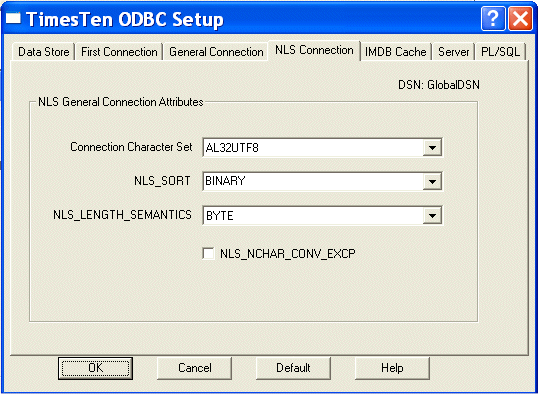Screen dimensions: 539x394
Task: Expand the NLS_LENGTH_SEMANTICS dropdown arrow
Action: 432,216
